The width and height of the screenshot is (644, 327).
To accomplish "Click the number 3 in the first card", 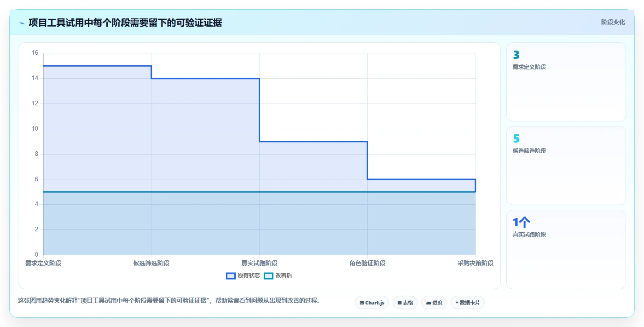I will pyautogui.click(x=516, y=55).
